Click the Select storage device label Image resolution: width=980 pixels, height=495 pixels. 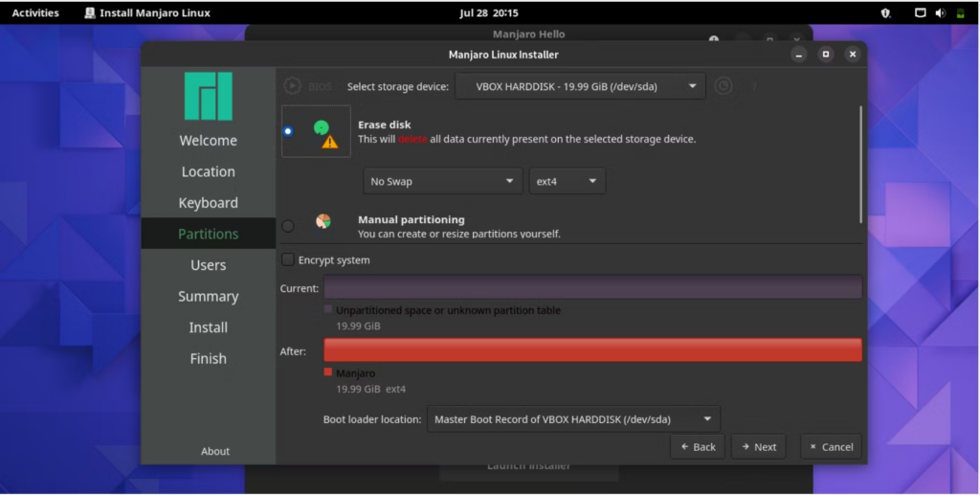click(x=398, y=86)
